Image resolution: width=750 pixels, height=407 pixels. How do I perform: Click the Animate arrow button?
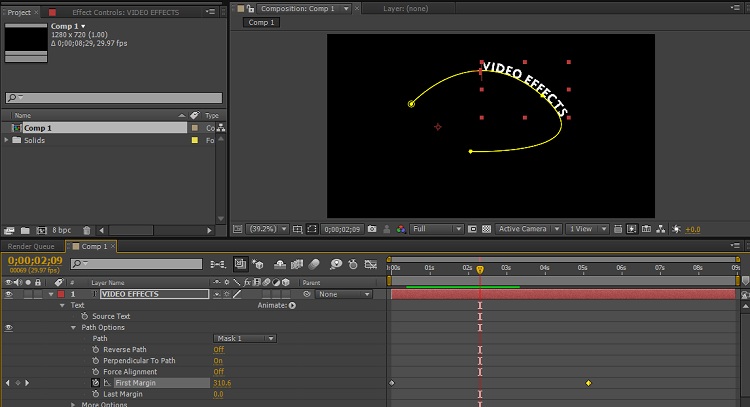point(292,305)
